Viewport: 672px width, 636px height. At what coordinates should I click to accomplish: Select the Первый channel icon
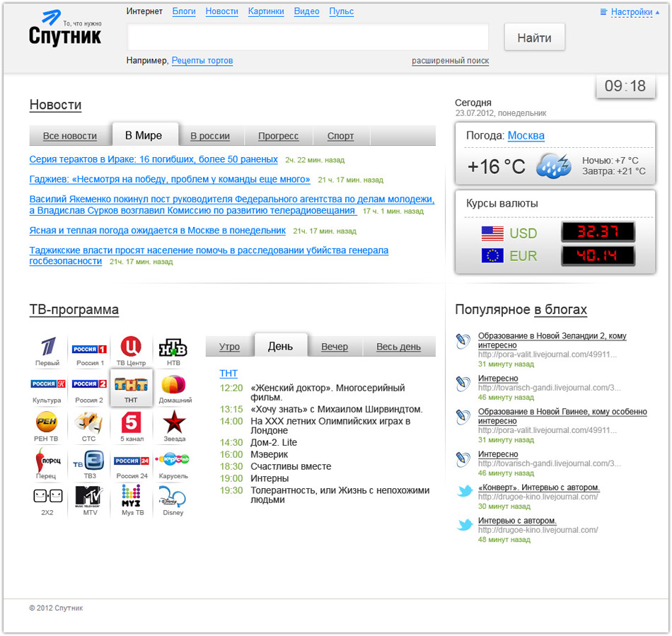click(x=47, y=347)
